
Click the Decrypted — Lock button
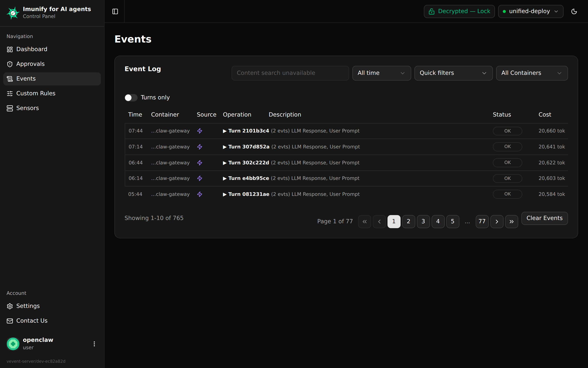(x=459, y=11)
